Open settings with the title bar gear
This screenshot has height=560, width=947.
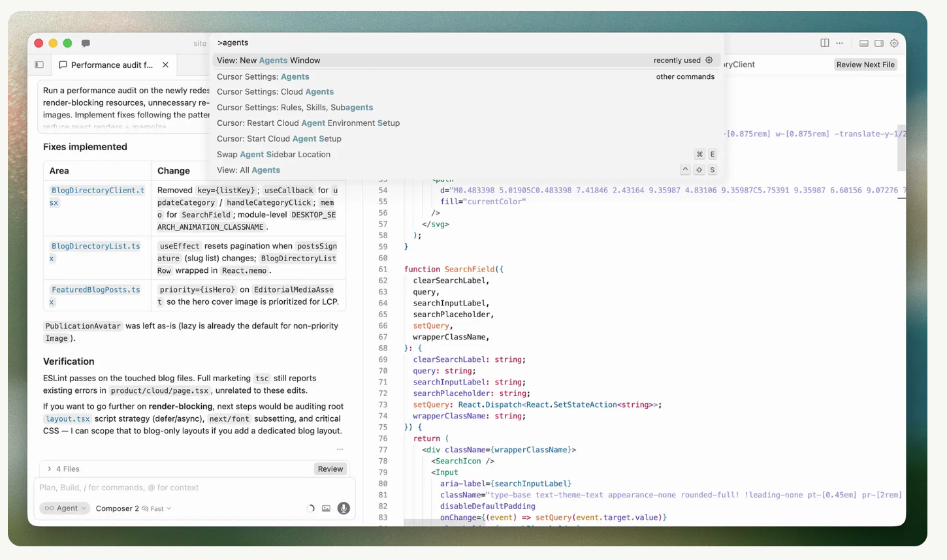(894, 43)
